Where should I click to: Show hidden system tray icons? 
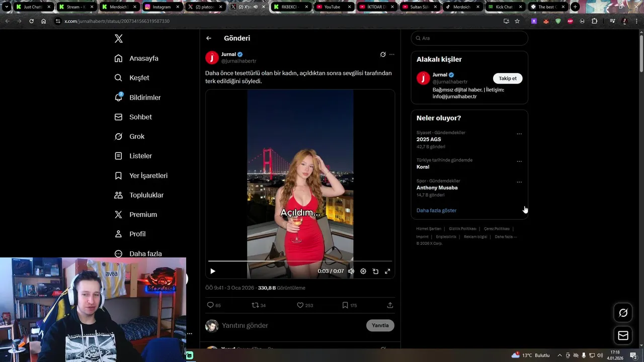pyautogui.click(x=559, y=355)
